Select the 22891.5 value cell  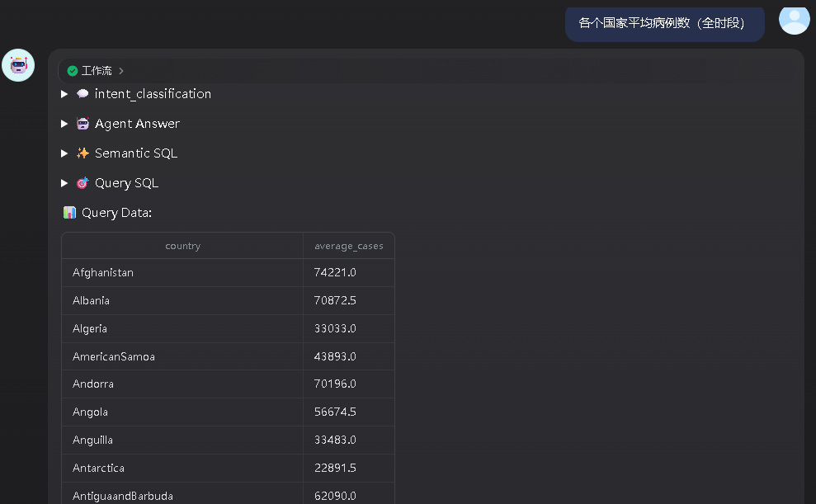(x=349, y=468)
